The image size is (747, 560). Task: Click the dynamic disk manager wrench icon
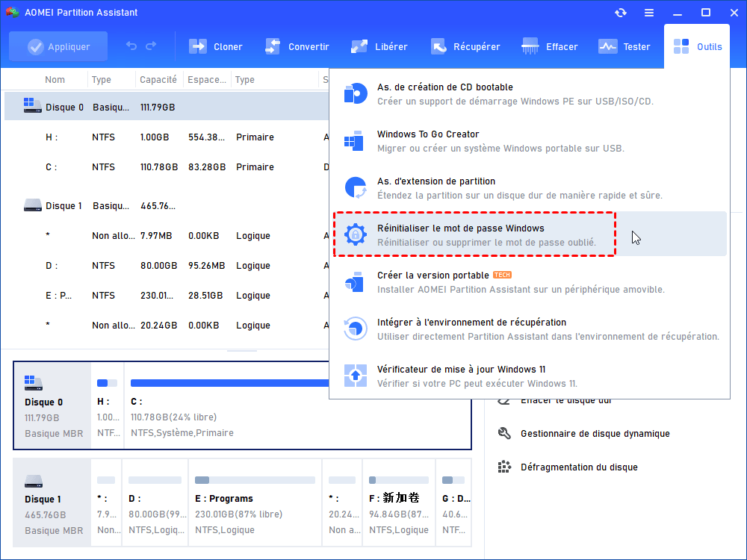[x=504, y=433]
